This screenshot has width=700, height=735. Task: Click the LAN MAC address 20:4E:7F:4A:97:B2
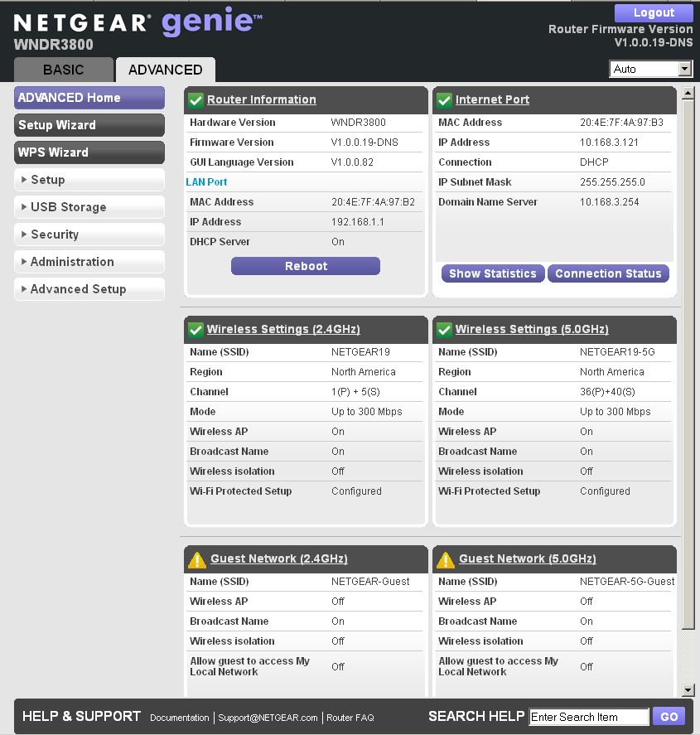[x=373, y=202]
